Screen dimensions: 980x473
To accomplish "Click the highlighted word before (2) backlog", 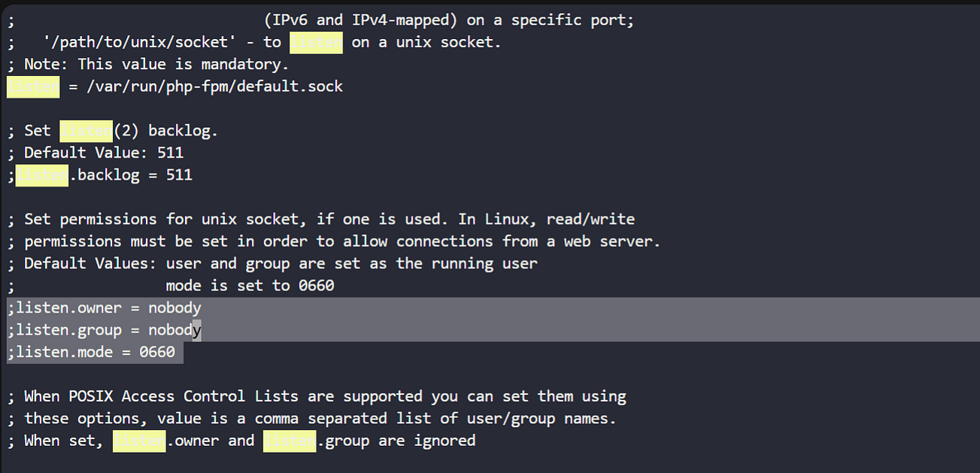I will 86,131.
